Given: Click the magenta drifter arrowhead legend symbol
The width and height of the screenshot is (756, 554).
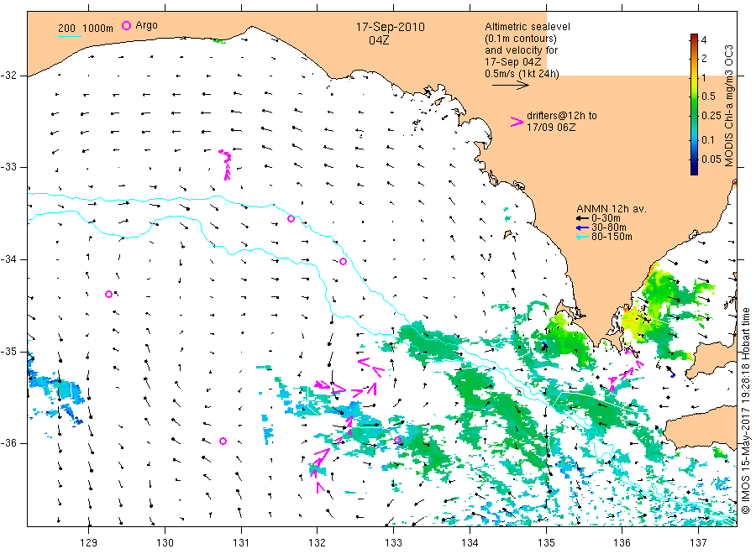Looking at the screenshot, I should 517,122.
